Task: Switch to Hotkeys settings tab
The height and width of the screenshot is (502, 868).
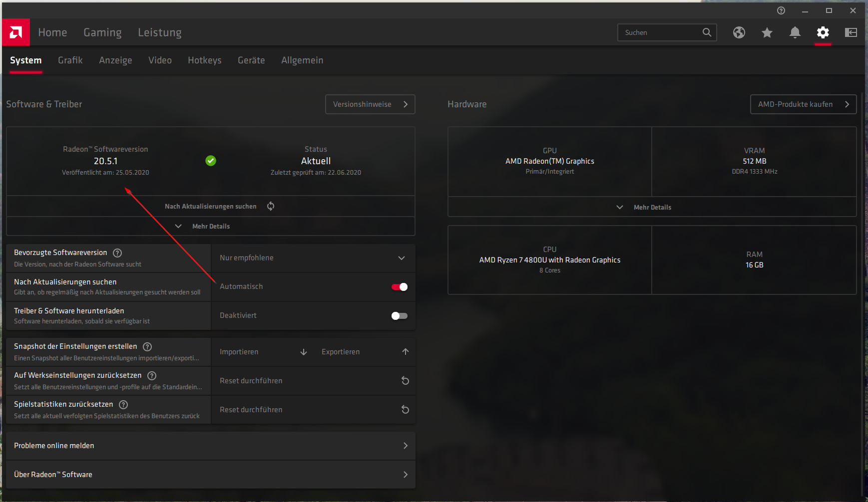Action: click(205, 60)
